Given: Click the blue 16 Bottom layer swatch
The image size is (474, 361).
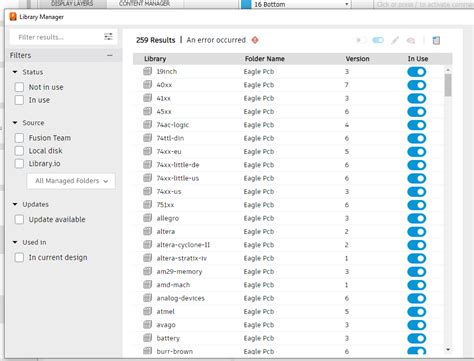Looking at the screenshot, I should pos(246,4).
